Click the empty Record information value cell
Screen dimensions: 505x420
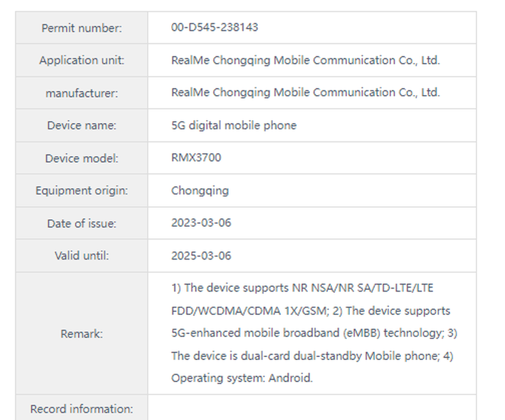311,408
